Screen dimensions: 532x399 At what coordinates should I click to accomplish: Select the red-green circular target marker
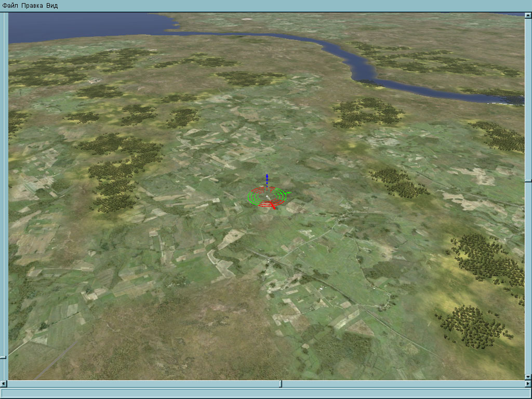(x=267, y=197)
